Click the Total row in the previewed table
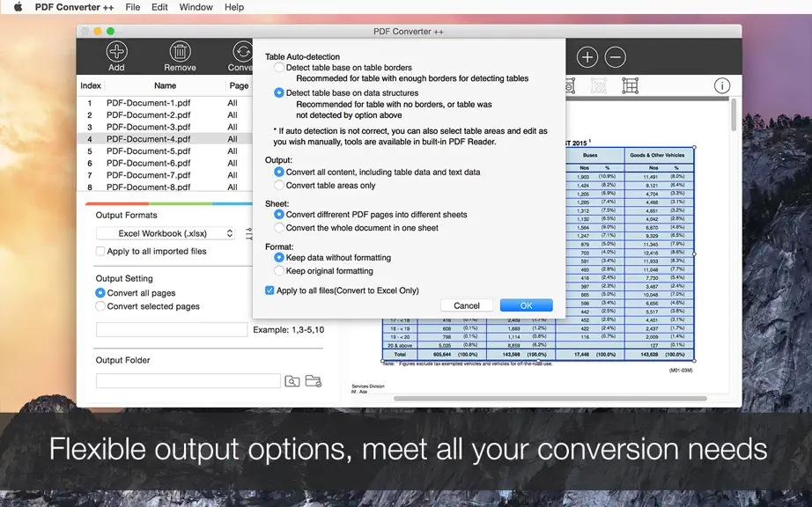812x507 pixels. (x=538, y=355)
